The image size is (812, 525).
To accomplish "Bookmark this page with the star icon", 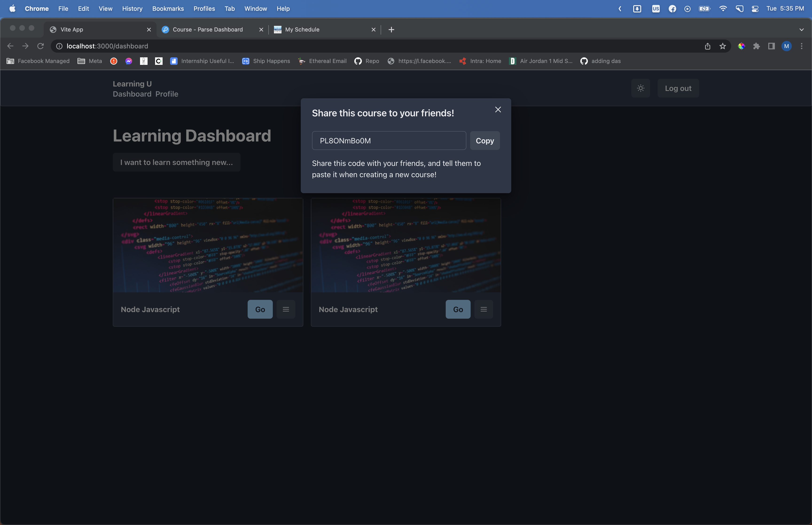I will [722, 46].
